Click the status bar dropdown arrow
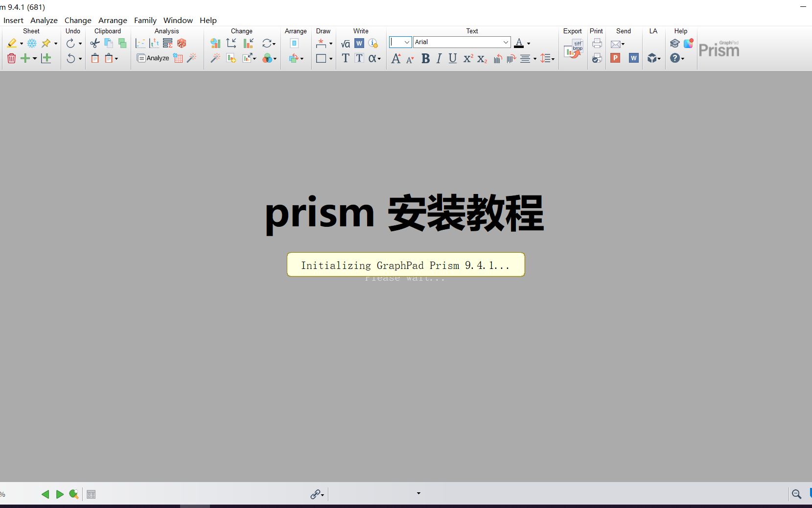 click(x=418, y=493)
